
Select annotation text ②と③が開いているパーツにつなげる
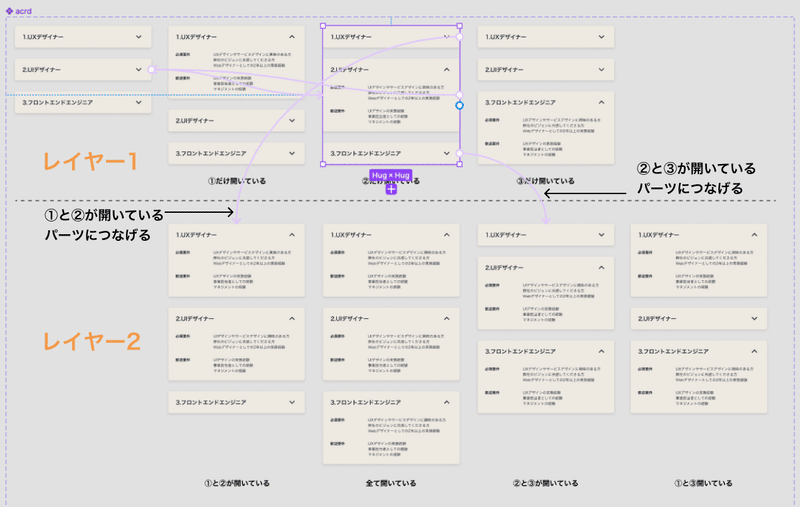coord(696,179)
